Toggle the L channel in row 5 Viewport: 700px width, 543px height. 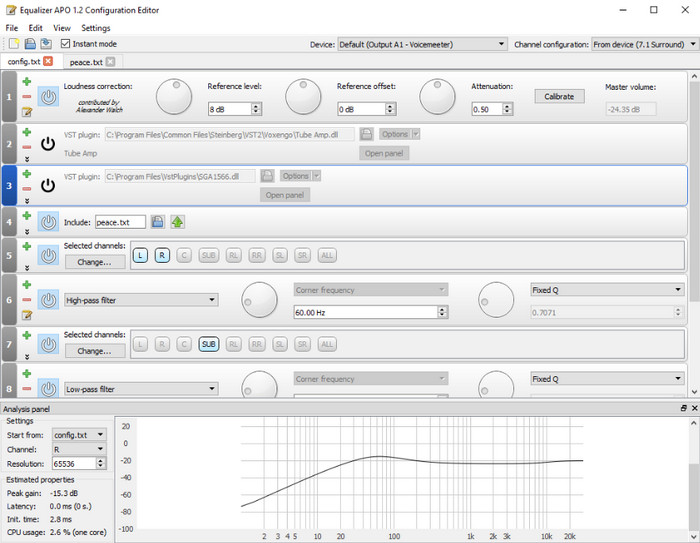pos(141,256)
